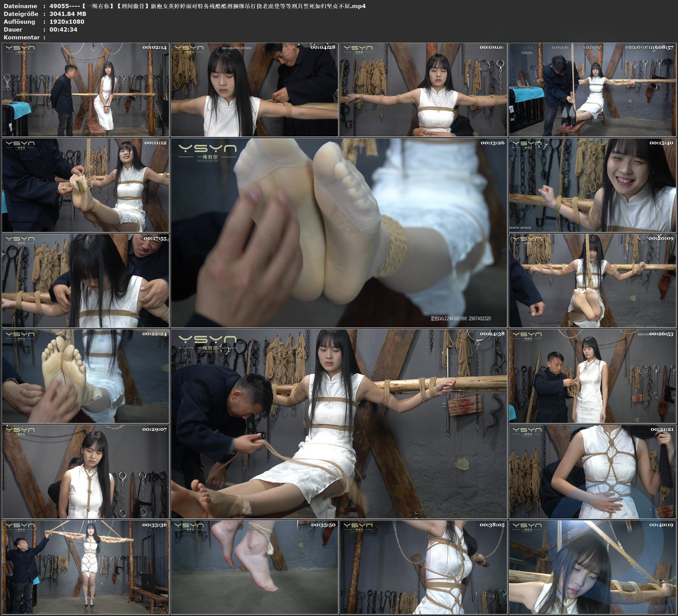Open the frame marked 00:08:57
The image size is (678, 616).
[593, 89]
